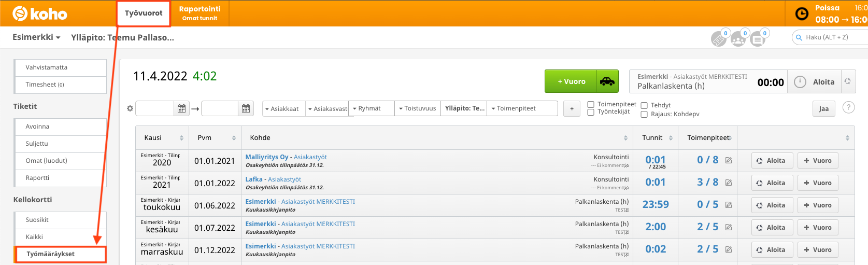Sort by the Kausi column

point(162,138)
